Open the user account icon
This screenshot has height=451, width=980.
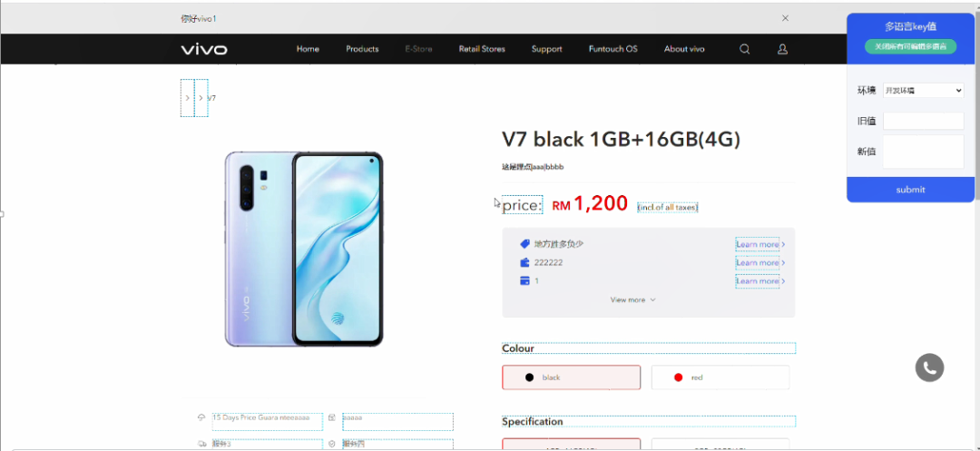click(x=782, y=49)
